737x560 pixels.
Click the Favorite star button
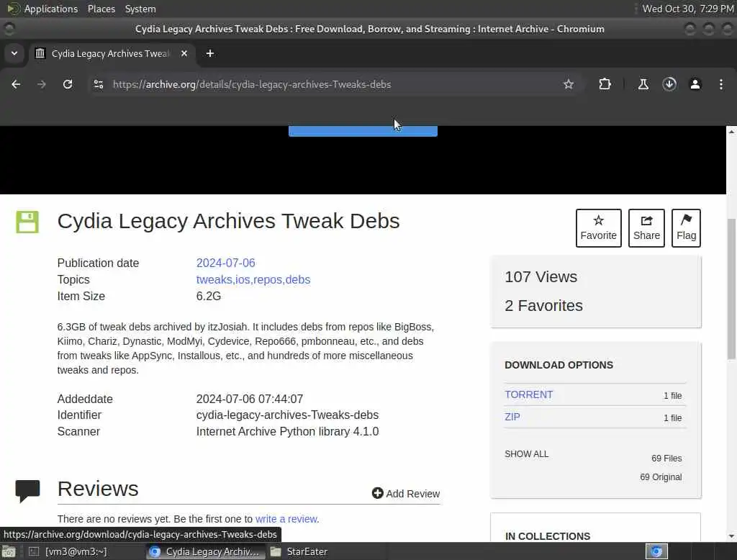(x=598, y=228)
